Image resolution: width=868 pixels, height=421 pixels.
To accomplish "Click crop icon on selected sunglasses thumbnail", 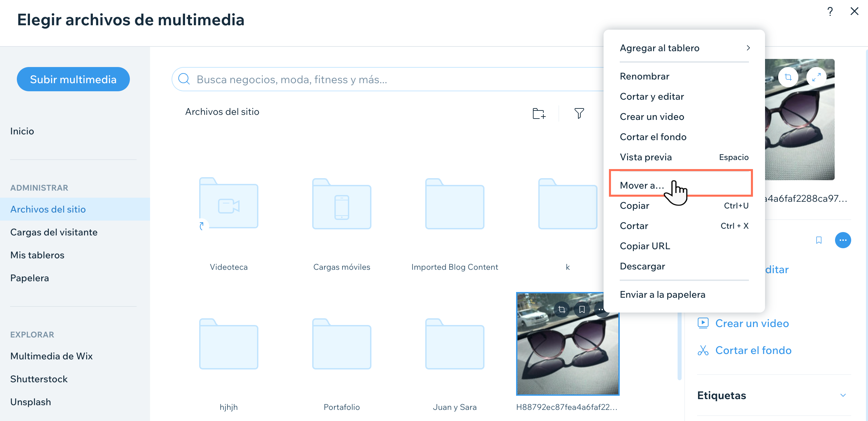I will point(562,309).
